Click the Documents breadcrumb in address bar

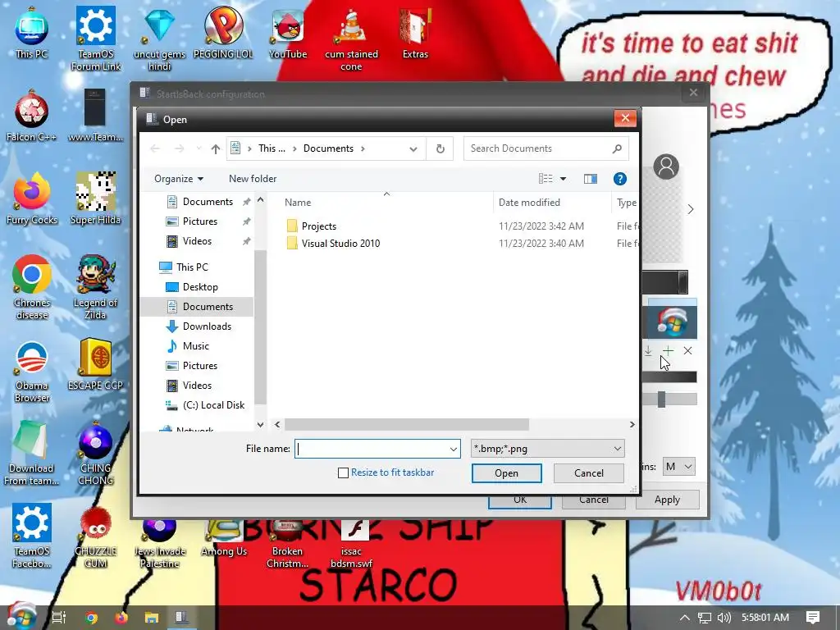point(328,149)
